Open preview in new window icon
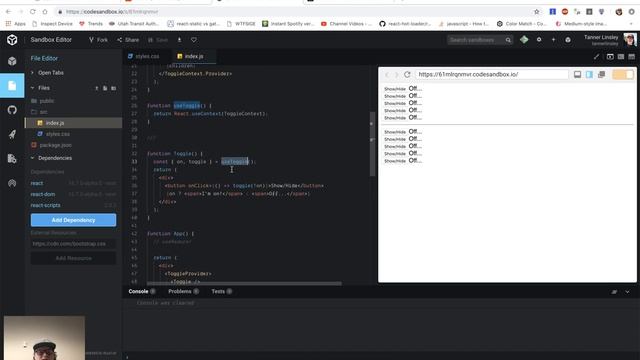This screenshot has height=360, width=640. click(x=601, y=75)
